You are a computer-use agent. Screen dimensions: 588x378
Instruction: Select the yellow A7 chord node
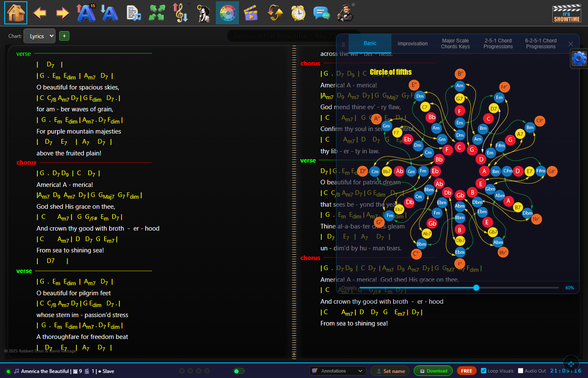click(x=520, y=134)
